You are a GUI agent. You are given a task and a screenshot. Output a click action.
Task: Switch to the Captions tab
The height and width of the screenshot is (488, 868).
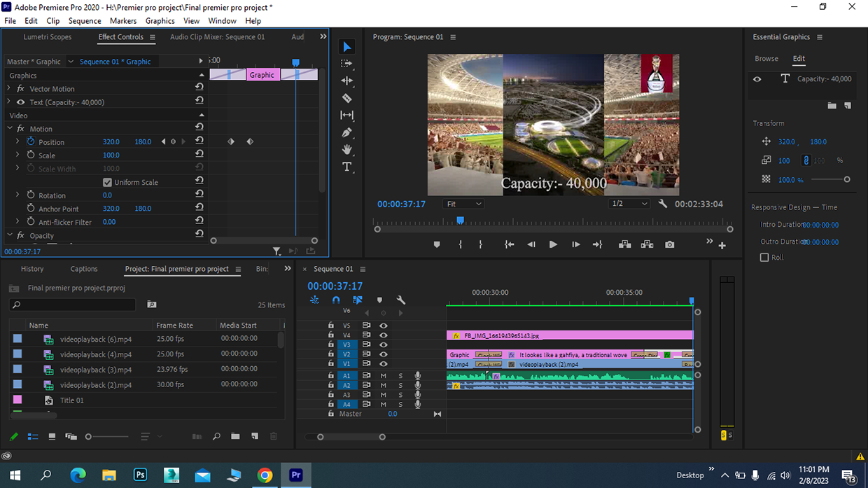click(x=84, y=269)
